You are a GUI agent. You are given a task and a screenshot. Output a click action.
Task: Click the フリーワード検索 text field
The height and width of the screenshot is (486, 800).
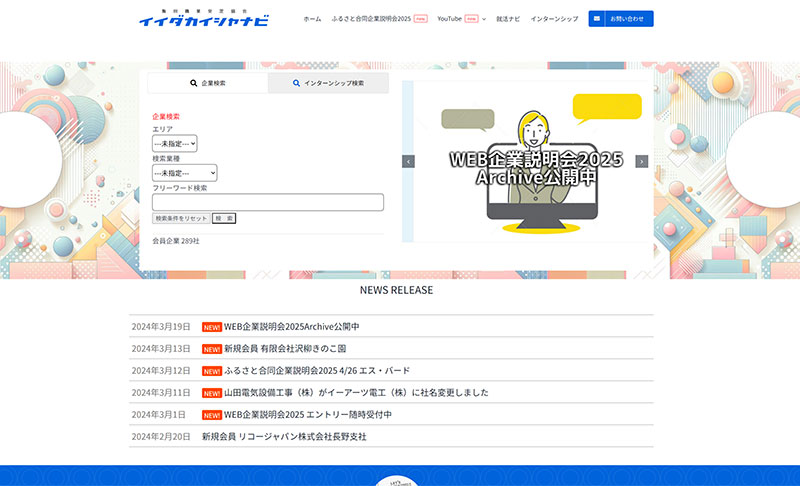tap(267, 202)
